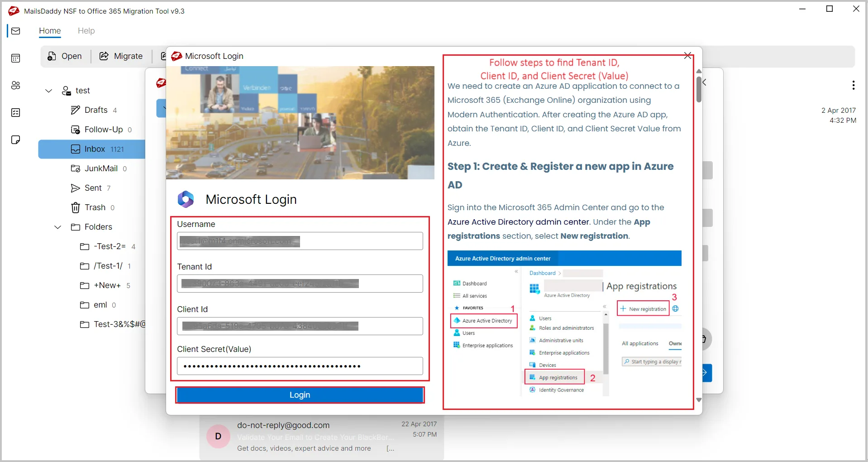Click the Trash folder icon
The width and height of the screenshot is (868, 462).
pyautogui.click(x=76, y=207)
